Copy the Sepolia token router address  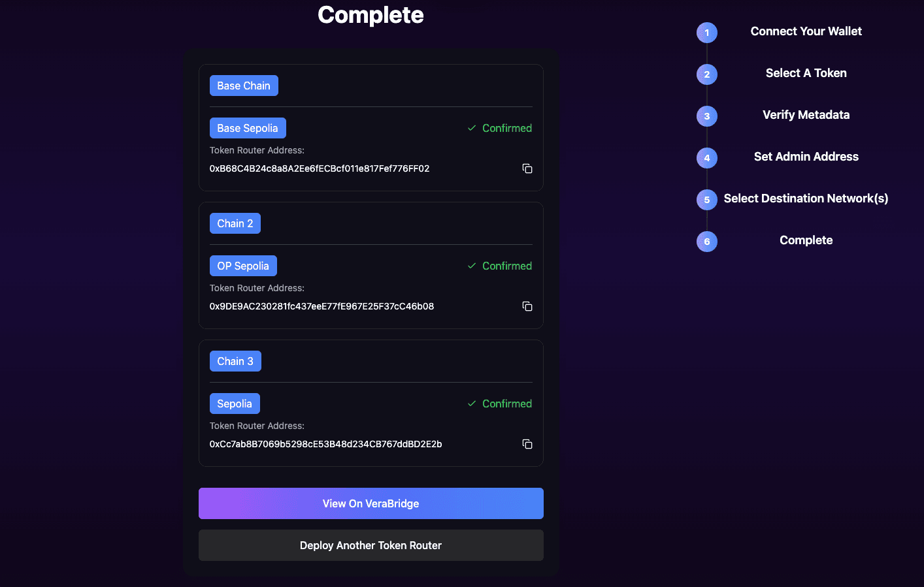[x=527, y=444]
